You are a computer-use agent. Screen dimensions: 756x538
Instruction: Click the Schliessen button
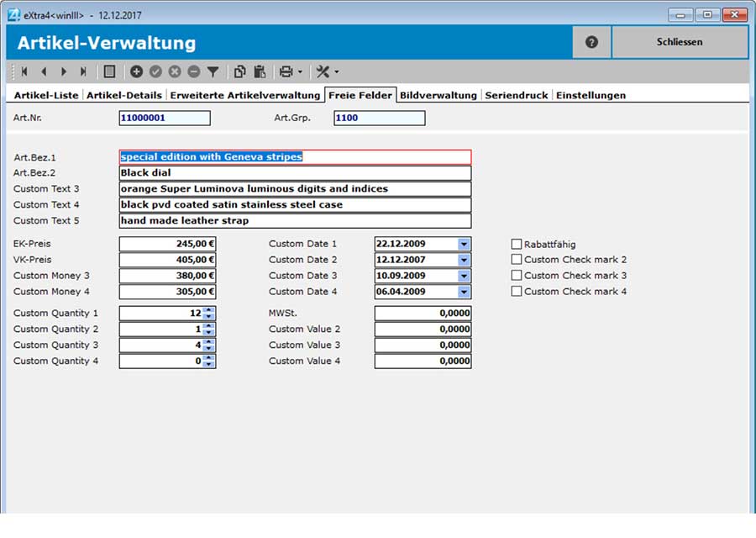(x=680, y=41)
